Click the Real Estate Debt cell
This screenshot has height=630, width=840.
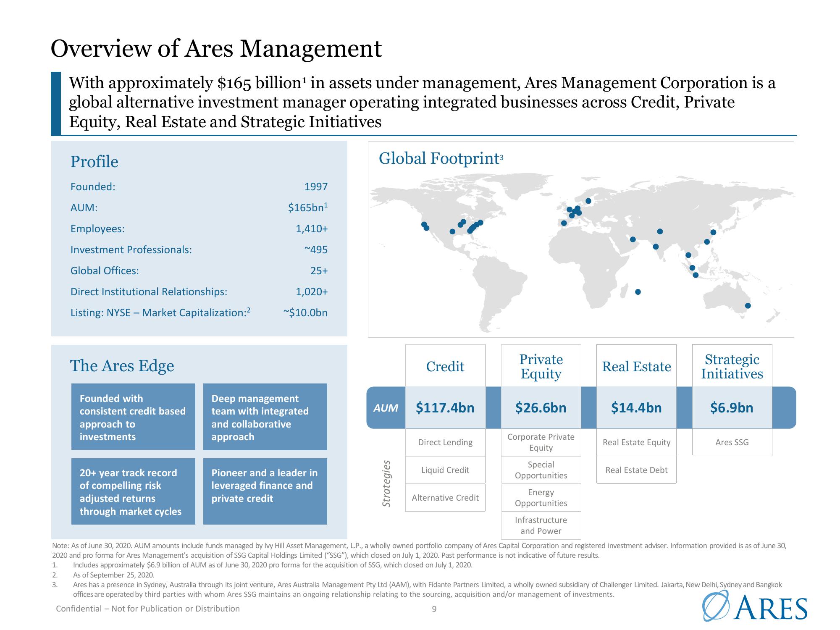636,470
